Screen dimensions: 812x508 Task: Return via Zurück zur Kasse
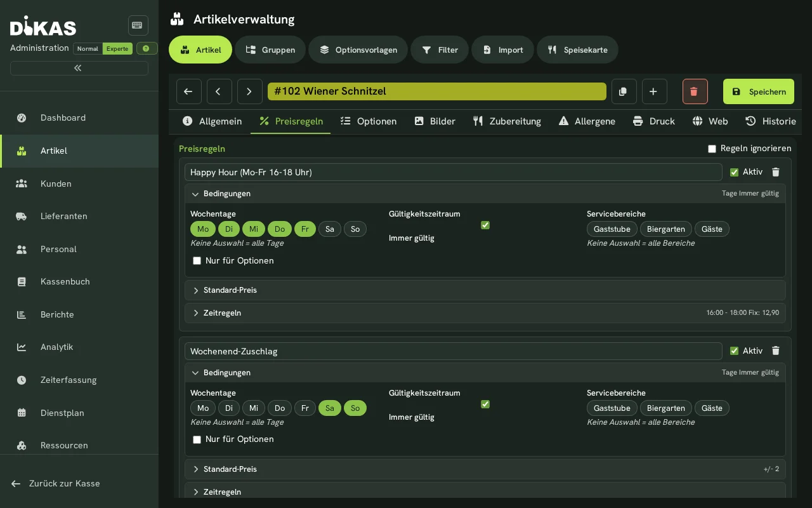tap(56, 483)
